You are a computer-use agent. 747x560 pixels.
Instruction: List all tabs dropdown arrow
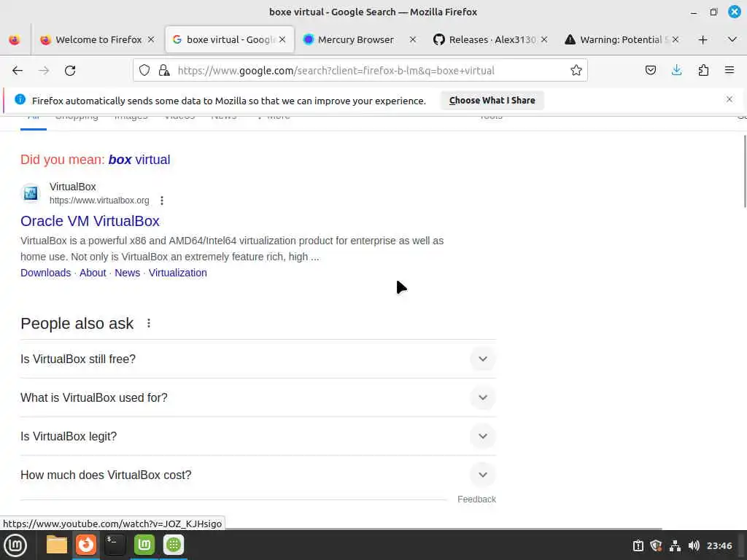coord(732,39)
